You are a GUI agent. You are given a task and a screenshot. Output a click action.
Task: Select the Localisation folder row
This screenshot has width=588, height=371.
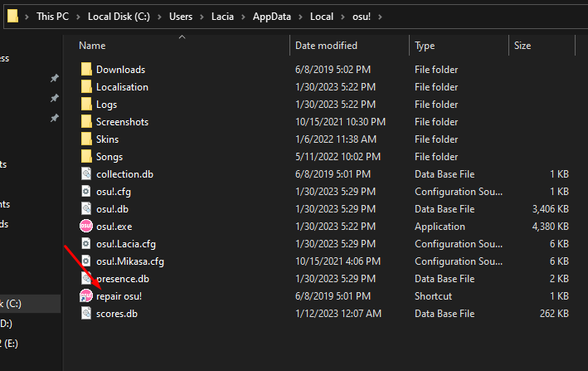click(122, 87)
